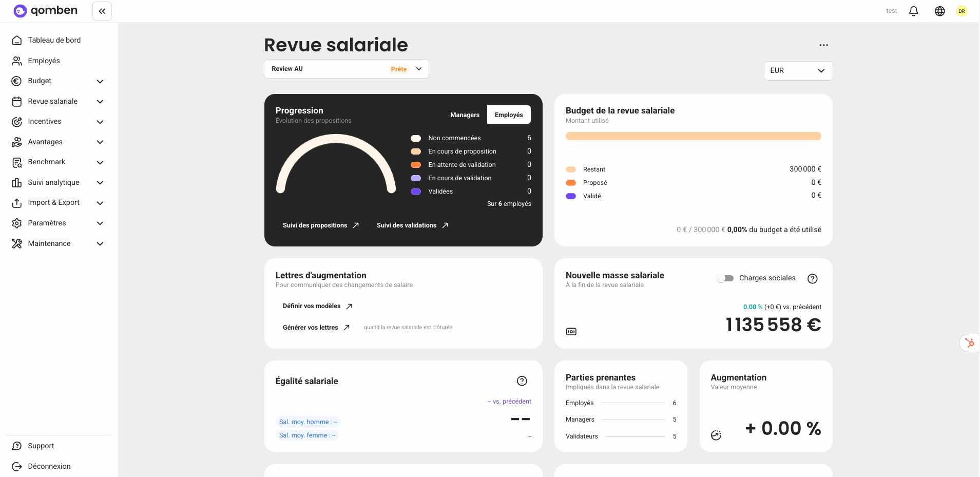Enable the Charges sociales toggle
The image size is (980, 477).
point(725,278)
